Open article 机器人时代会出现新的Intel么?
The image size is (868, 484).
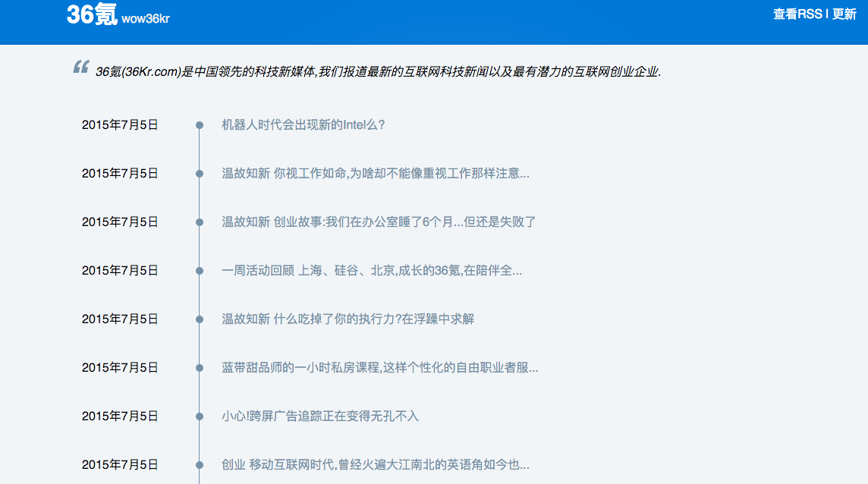tap(303, 125)
